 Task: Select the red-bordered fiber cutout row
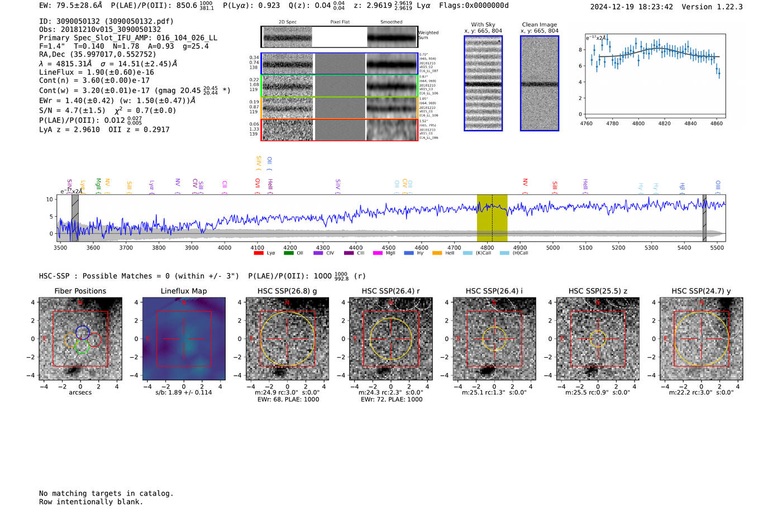coord(339,130)
